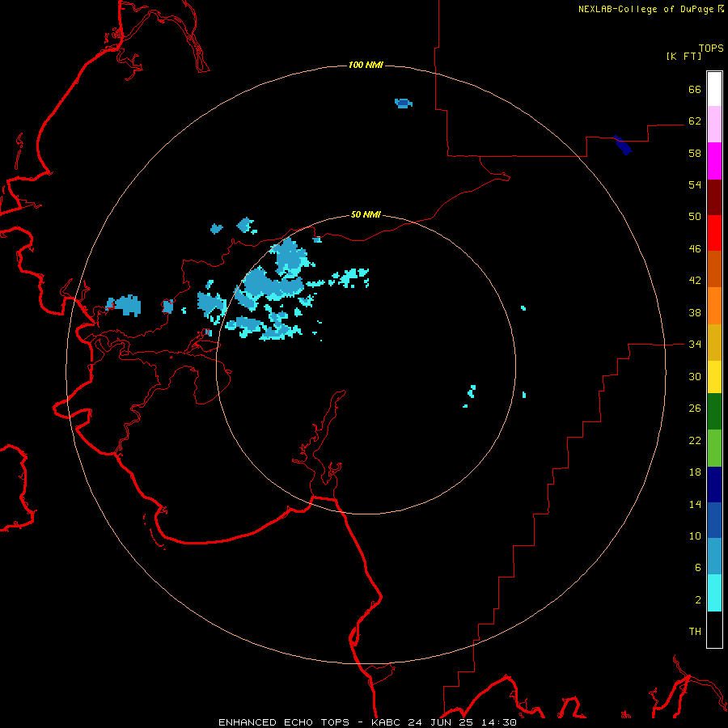Viewport: 728px width, 728px height.
Task: Pick the dark orange legend swatch
Action: 714,269
